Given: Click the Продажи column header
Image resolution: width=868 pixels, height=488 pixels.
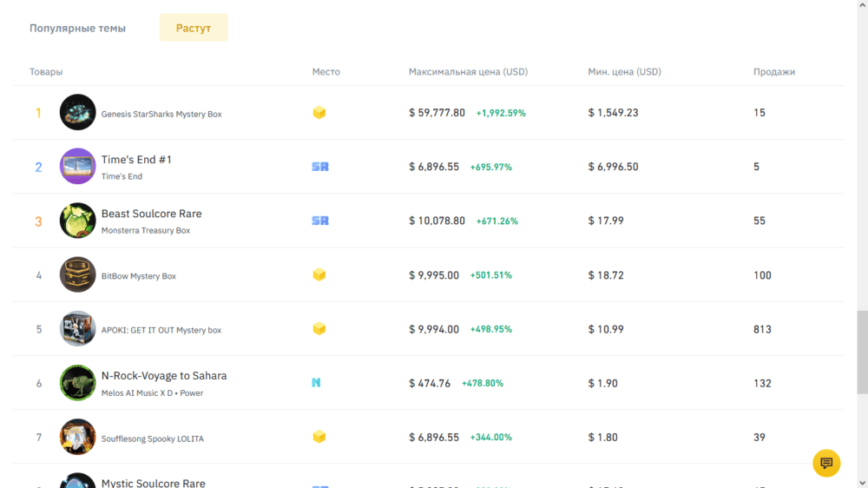Looking at the screenshot, I should point(773,72).
